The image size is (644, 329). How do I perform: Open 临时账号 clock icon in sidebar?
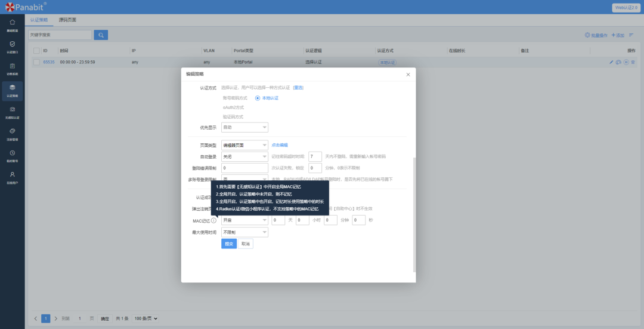point(13,153)
